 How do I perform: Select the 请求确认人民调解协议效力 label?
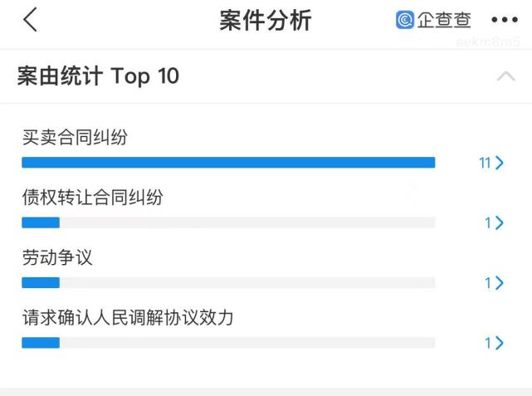[128, 317]
